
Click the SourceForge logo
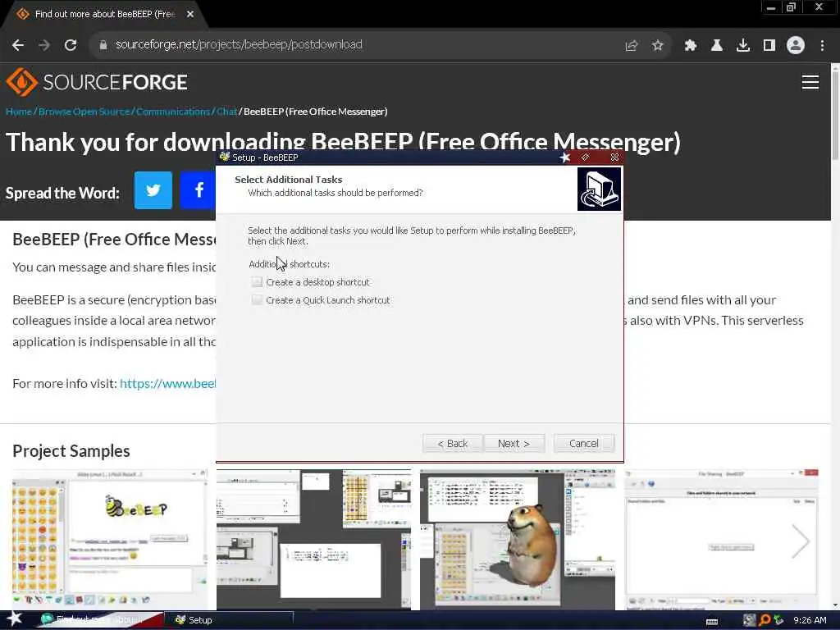point(97,82)
